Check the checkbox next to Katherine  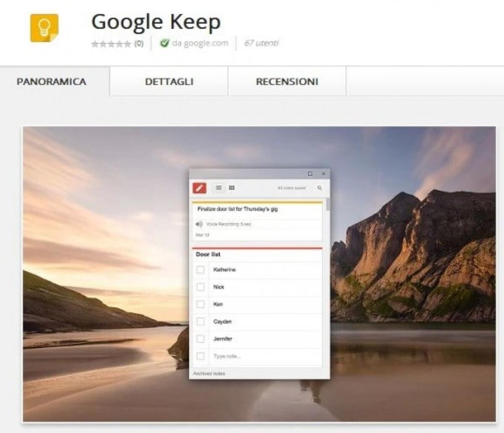point(199,270)
